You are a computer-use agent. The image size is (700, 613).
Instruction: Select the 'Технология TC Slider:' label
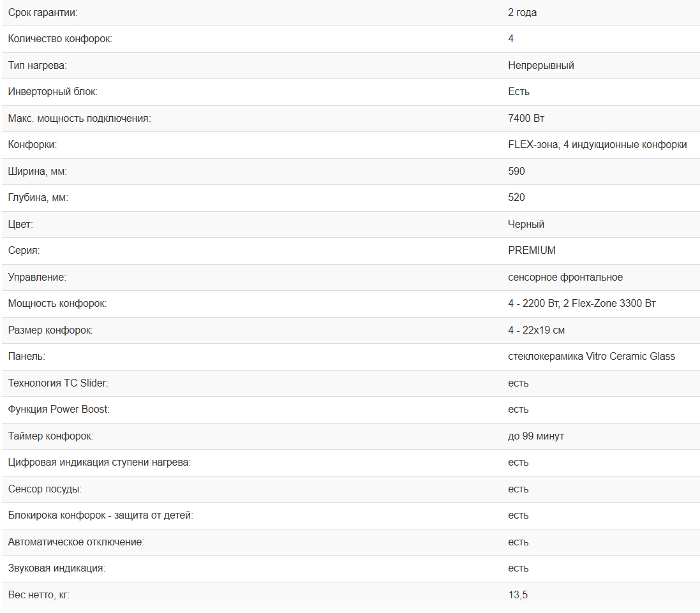pos(58,383)
